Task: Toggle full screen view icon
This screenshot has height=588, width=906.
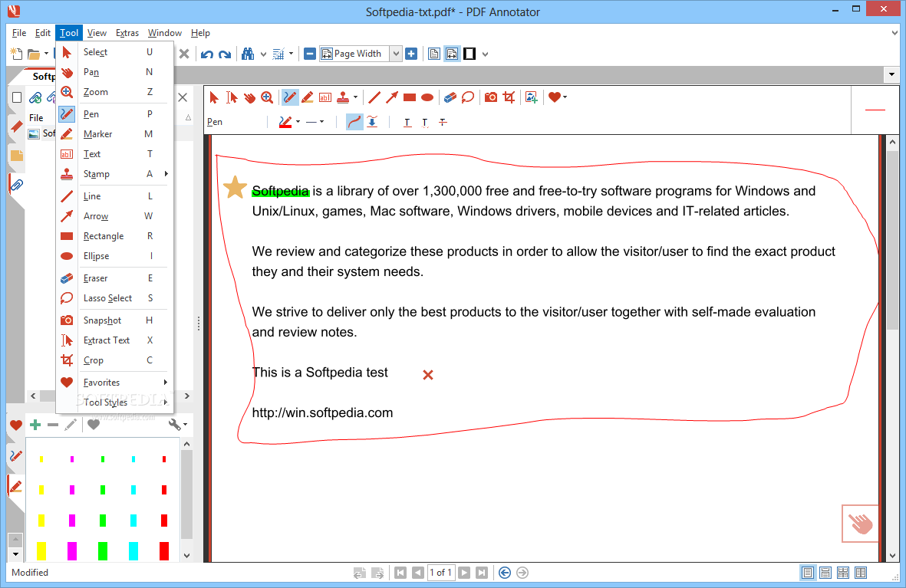Action: pos(469,54)
